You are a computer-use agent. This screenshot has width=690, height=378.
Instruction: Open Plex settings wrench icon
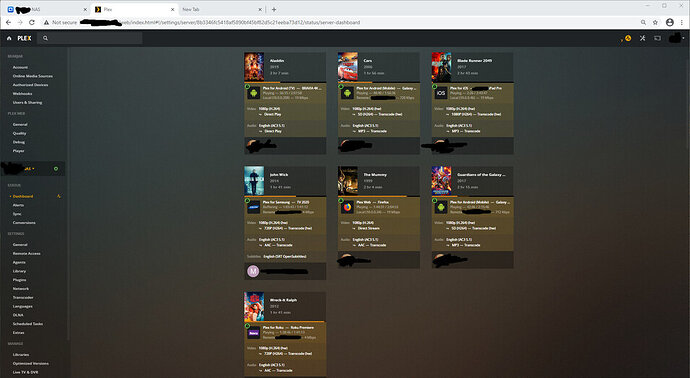click(x=642, y=38)
